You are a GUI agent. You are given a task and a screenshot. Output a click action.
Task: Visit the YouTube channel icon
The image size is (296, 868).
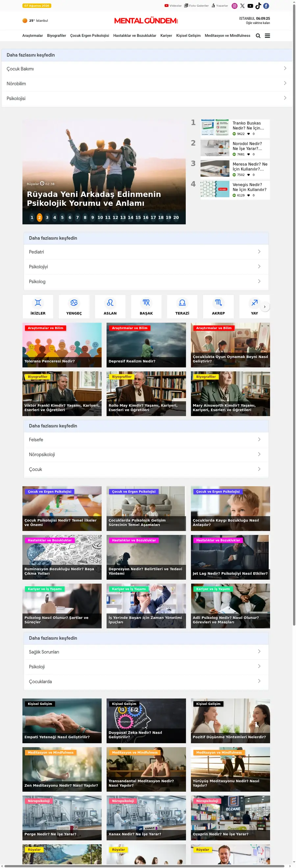click(x=250, y=6)
